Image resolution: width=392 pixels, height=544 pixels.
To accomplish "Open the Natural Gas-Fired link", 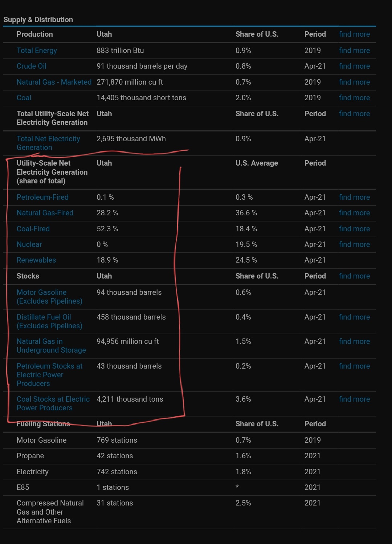I will pyautogui.click(x=45, y=213).
